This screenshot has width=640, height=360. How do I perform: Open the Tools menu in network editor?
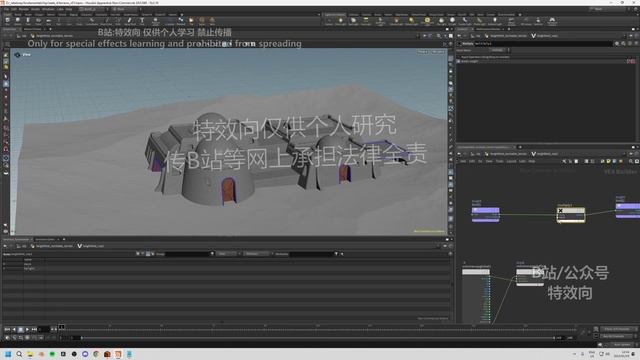tap(500, 162)
